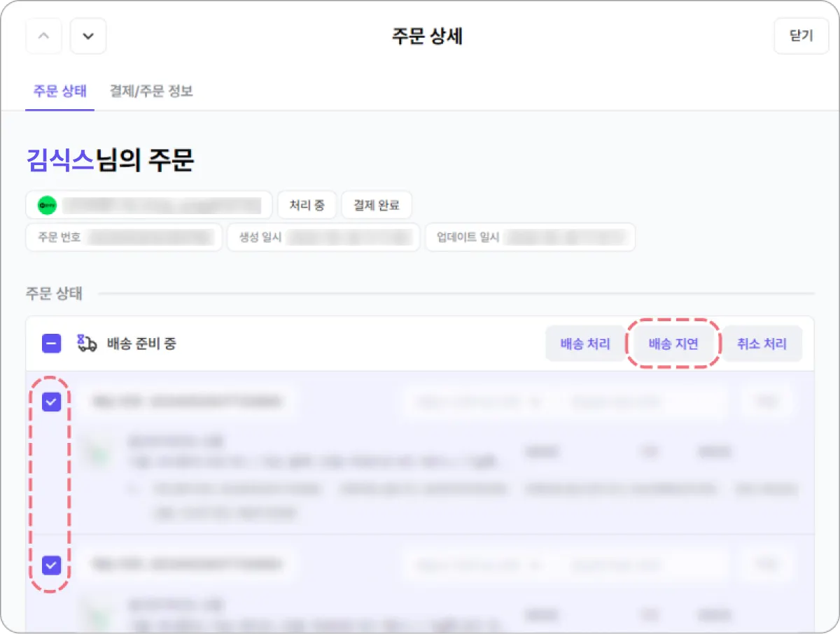This screenshot has height=634, width=840.
Task: Click the first item's tracking number field
Action: point(644,402)
